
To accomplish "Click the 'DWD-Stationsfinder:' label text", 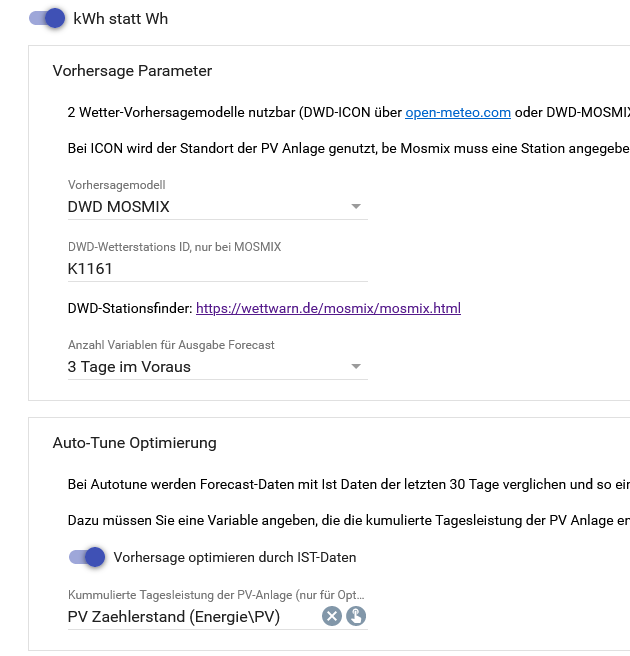I will (129, 308).
